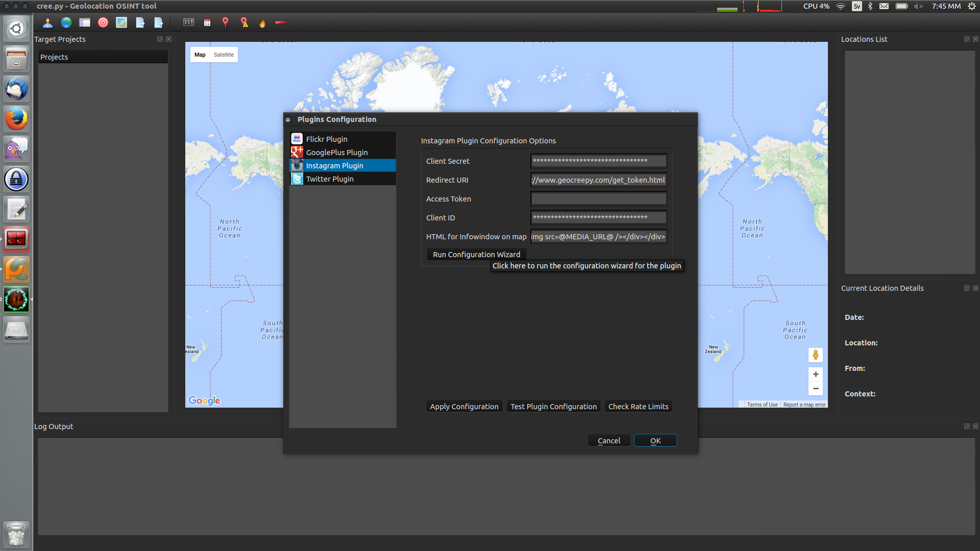
Task: Switch map to Satellite view
Action: (x=224, y=55)
